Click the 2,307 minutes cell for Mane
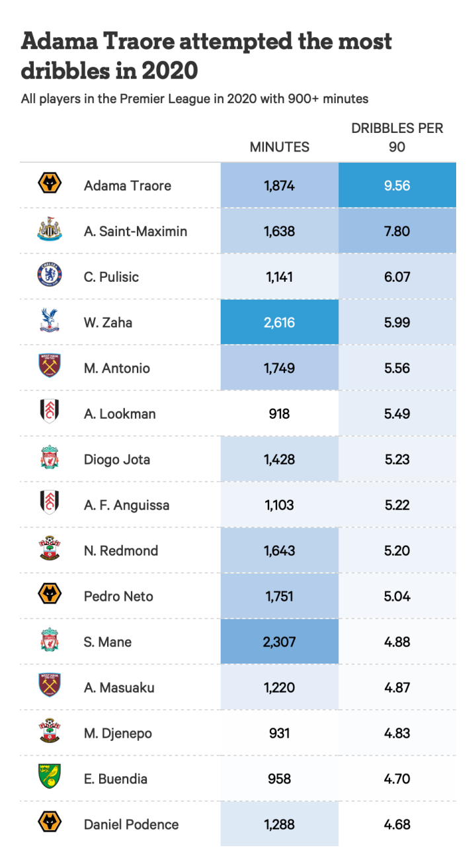 point(279,642)
